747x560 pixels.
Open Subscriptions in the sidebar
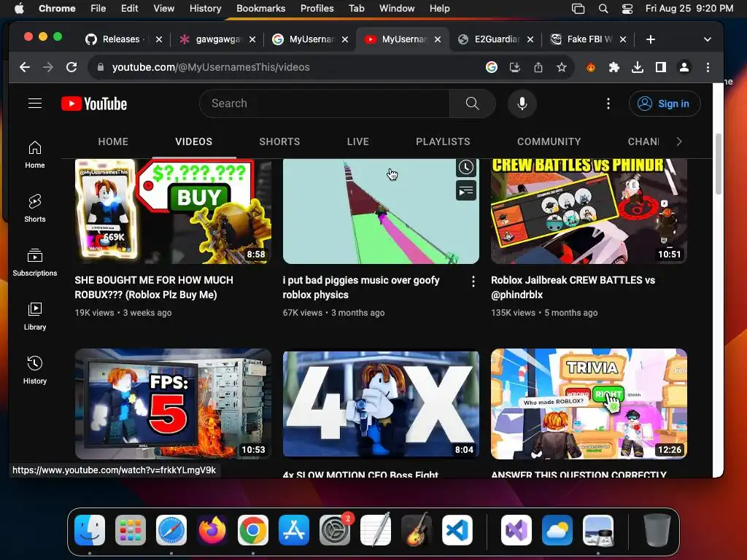pos(35,262)
